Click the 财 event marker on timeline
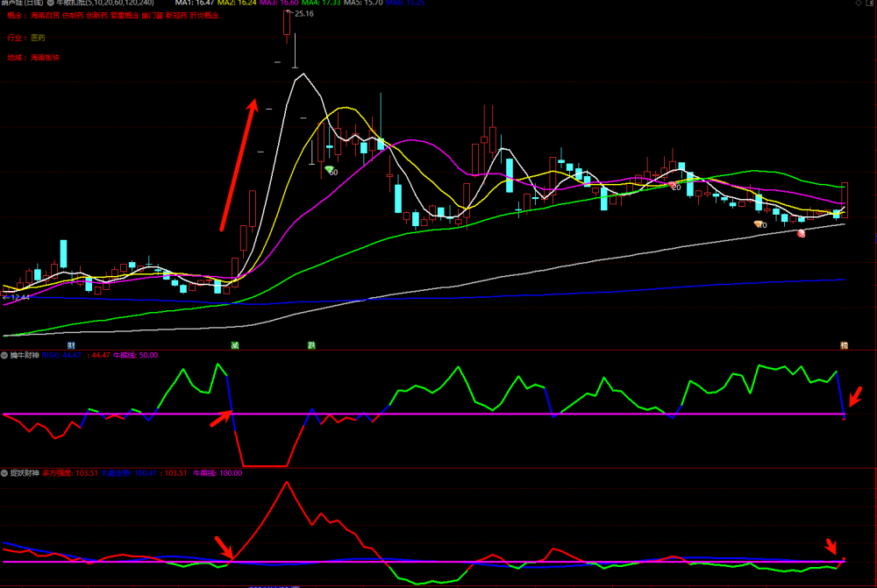 [71, 345]
